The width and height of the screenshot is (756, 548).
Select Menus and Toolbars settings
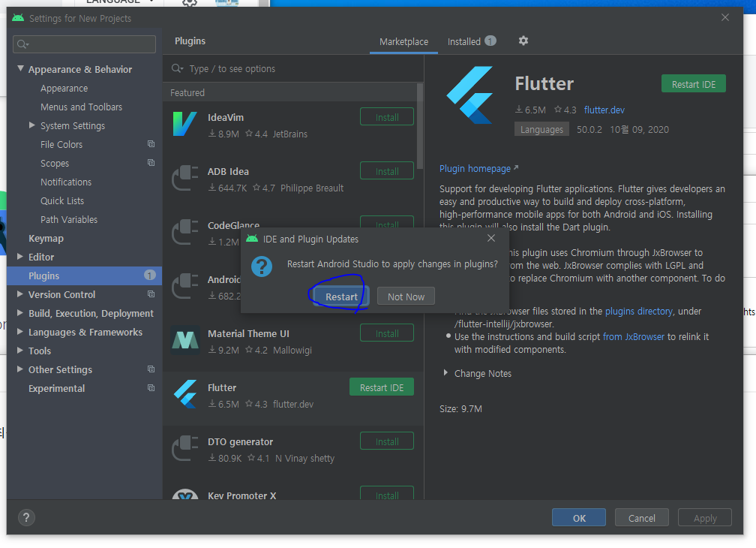[x=82, y=107]
